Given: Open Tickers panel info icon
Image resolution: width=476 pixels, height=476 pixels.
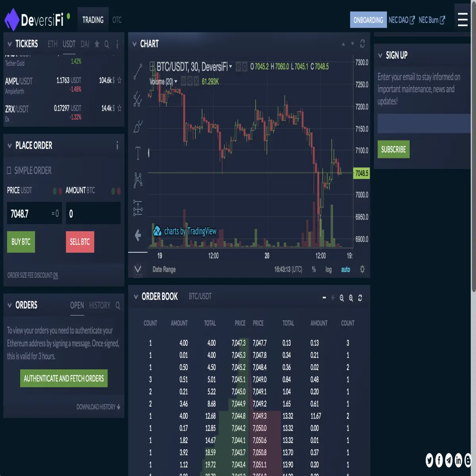Looking at the screenshot, I should (x=117, y=44).
